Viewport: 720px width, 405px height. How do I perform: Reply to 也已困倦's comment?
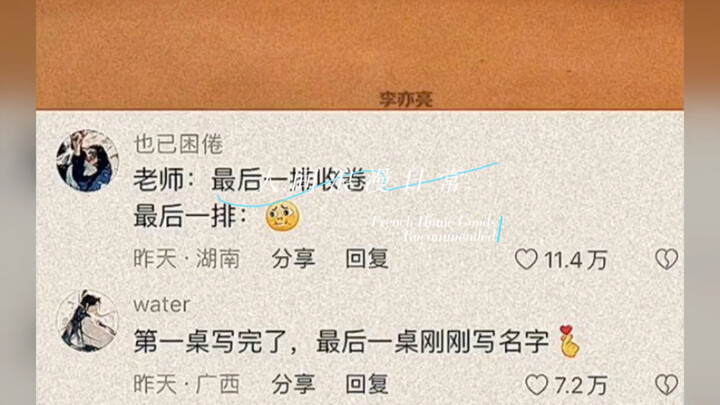pos(367,259)
